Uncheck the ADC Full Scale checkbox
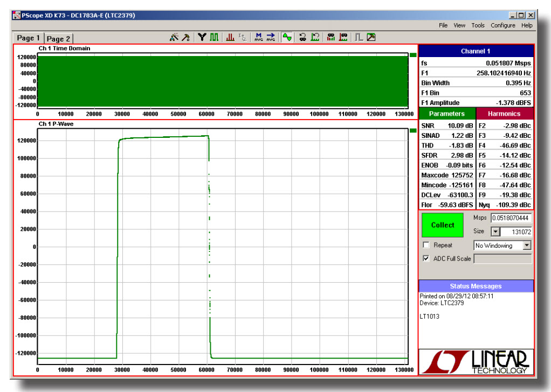This screenshot has height=392, width=551. [x=427, y=258]
